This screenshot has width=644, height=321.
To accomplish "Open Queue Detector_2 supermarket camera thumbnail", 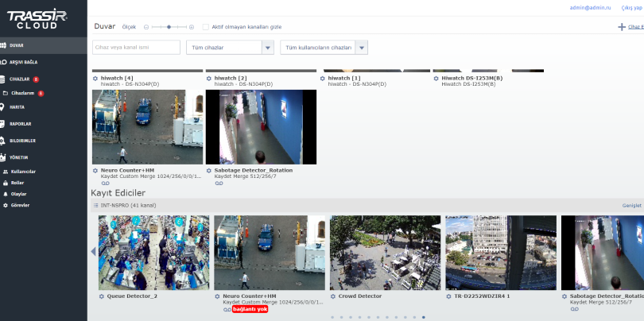I will pos(153,253).
